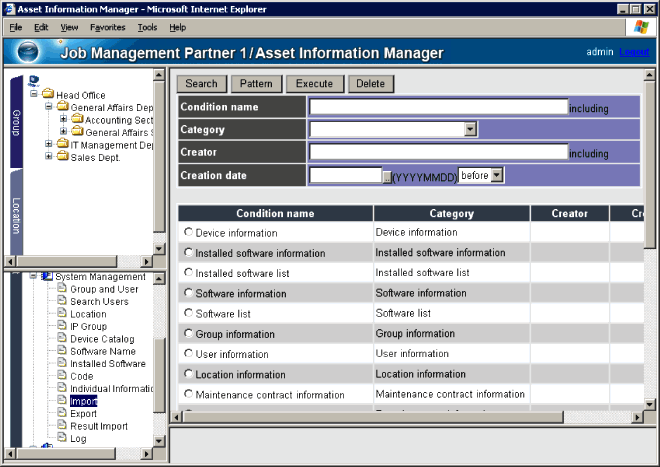Viewport: 660px width, 467px height.
Task: Open the before/after date dropdown
Action: pos(497,175)
